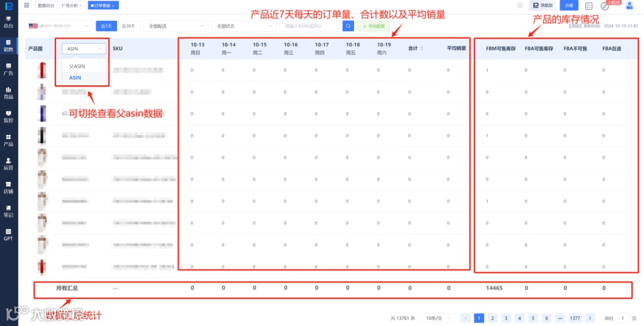Click the 旗舰版 edition badge
The width and height of the screenshot is (644, 326).
[x=544, y=6]
